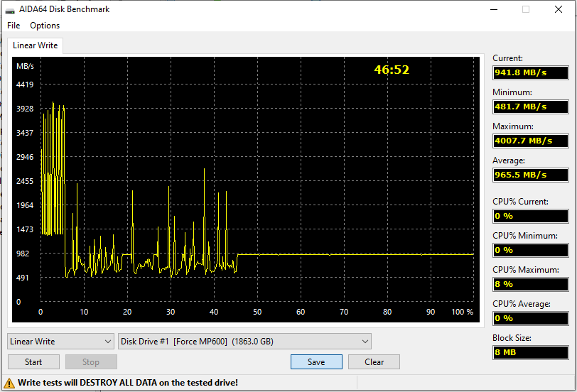This screenshot has height=392, width=577.
Task: Click the Clear button
Action: click(x=374, y=362)
